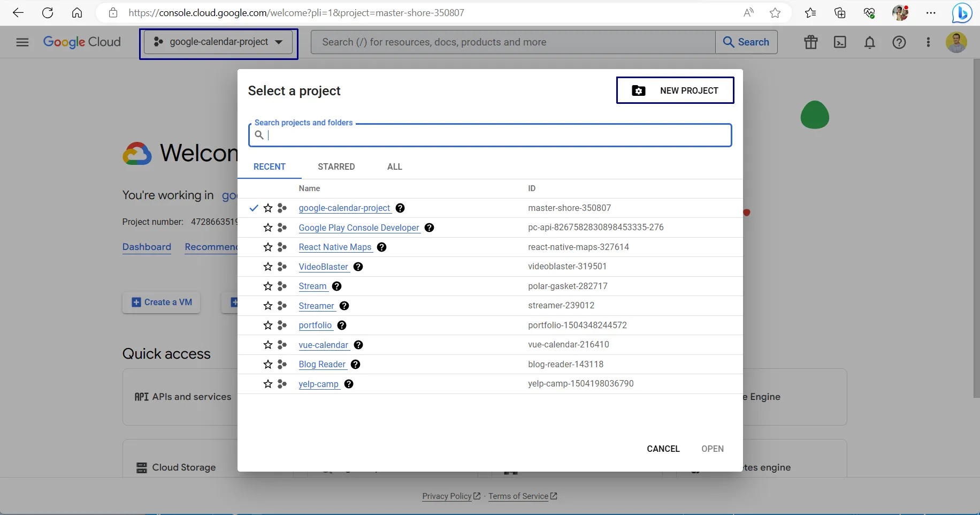The height and width of the screenshot is (515, 980).
Task: Open the React Native Maps project link
Action: coord(335,247)
